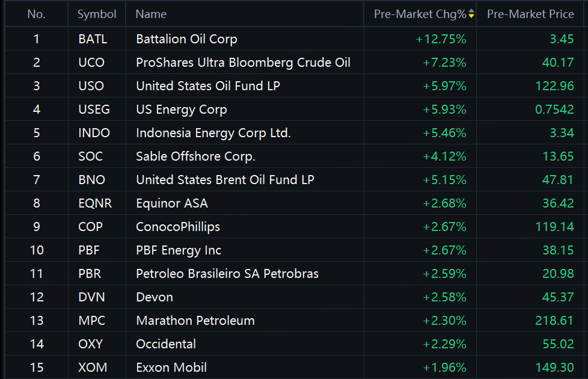This screenshot has width=588, height=379.
Task: Select the DVN ticker symbol
Action: (x=91, y=297)
